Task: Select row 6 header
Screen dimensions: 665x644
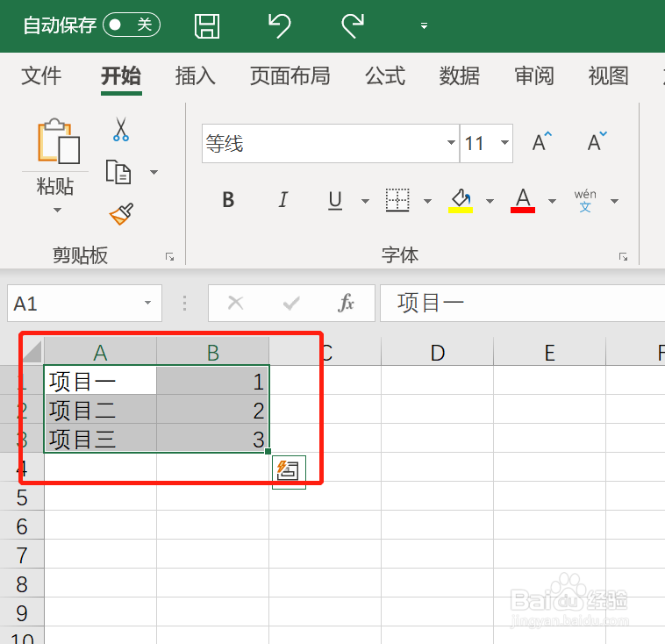Action: 22,526
